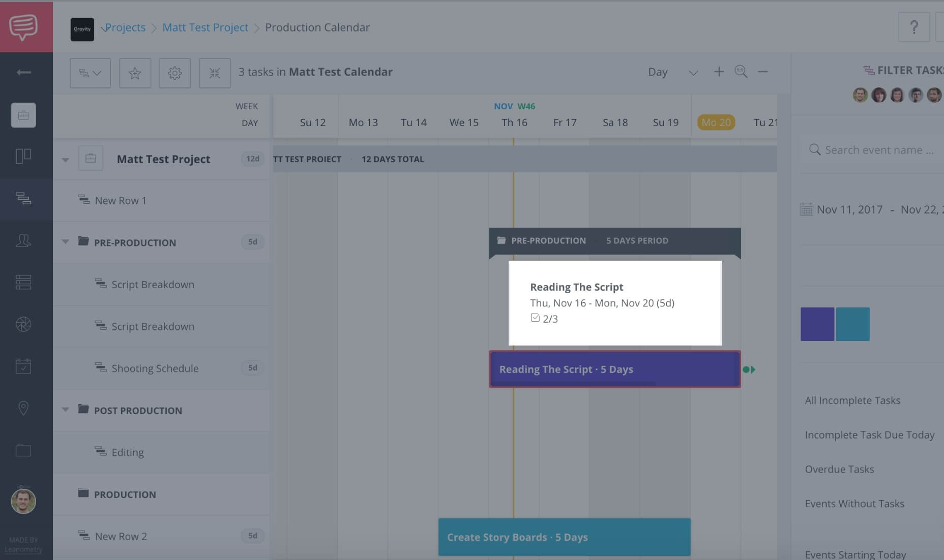
Task: Go to Projects via the breadcrumb
Action: coord(125,27)
